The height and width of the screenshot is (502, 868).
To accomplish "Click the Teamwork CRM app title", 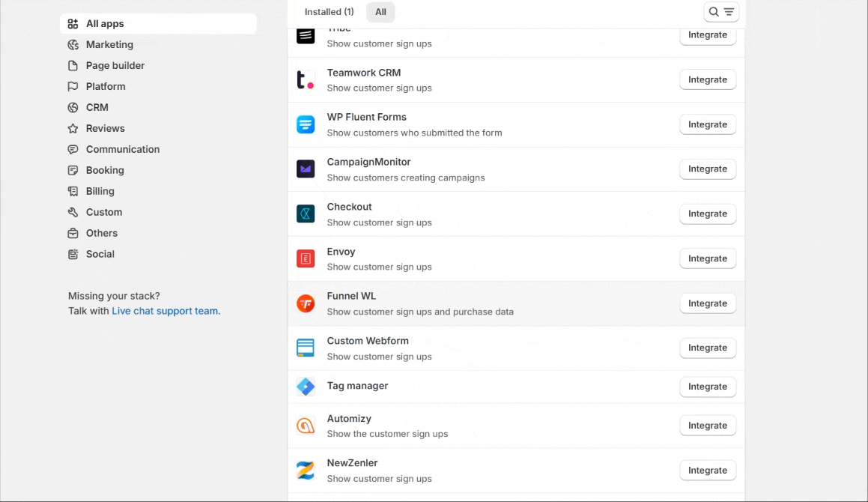I will pos(364,73).
